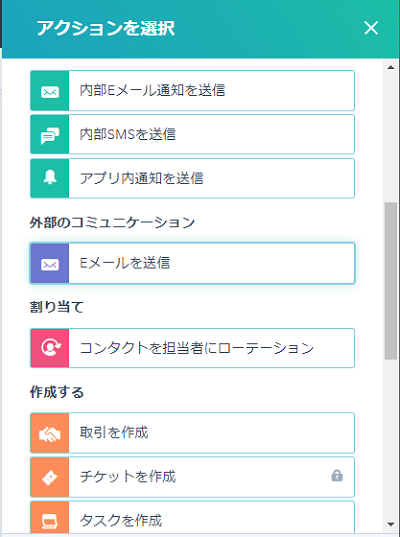
Task: Close the アクションを選択 panel
Action: 371,28
